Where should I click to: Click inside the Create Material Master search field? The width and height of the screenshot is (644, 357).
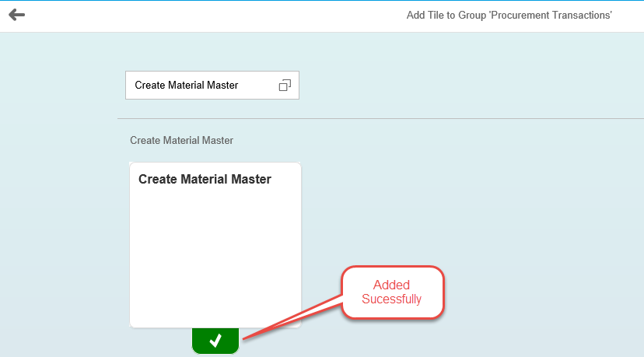click(212, 85)
